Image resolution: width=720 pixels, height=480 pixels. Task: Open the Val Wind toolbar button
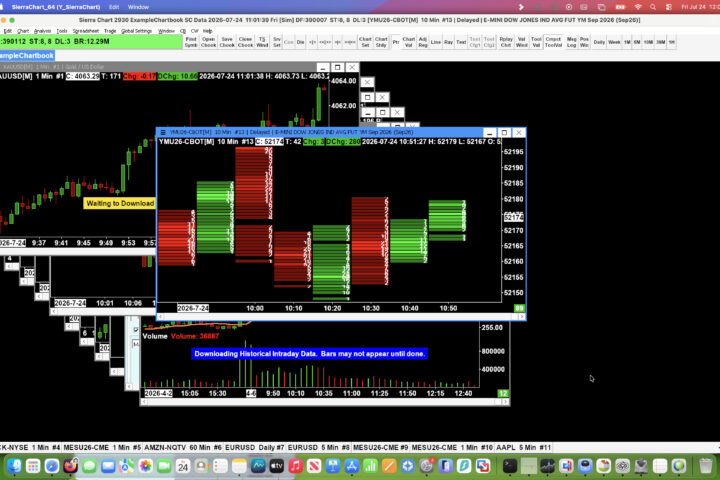coord(522,42)
